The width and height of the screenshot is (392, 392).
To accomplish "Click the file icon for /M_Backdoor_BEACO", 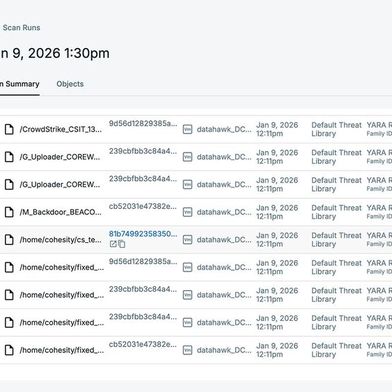I will pos(9,212).
